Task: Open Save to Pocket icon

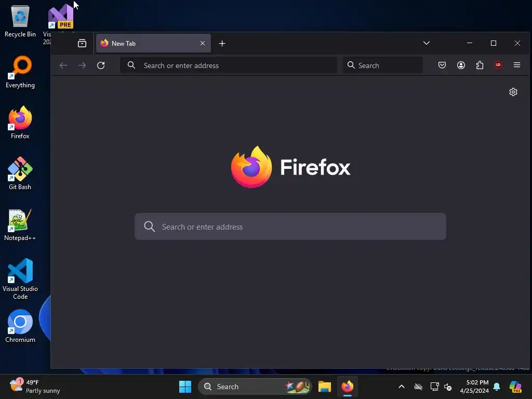Action: click(442, 65)
